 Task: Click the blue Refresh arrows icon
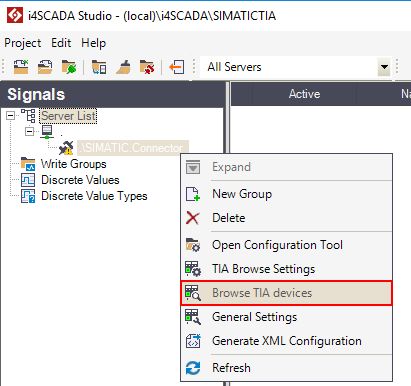(193, 368)
